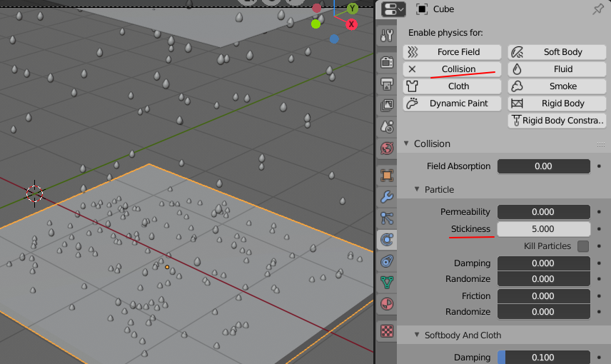This screenshot has width=611, height=364.
Task: Click the blue negative Z gizmo dot
Action: [334, 39]
